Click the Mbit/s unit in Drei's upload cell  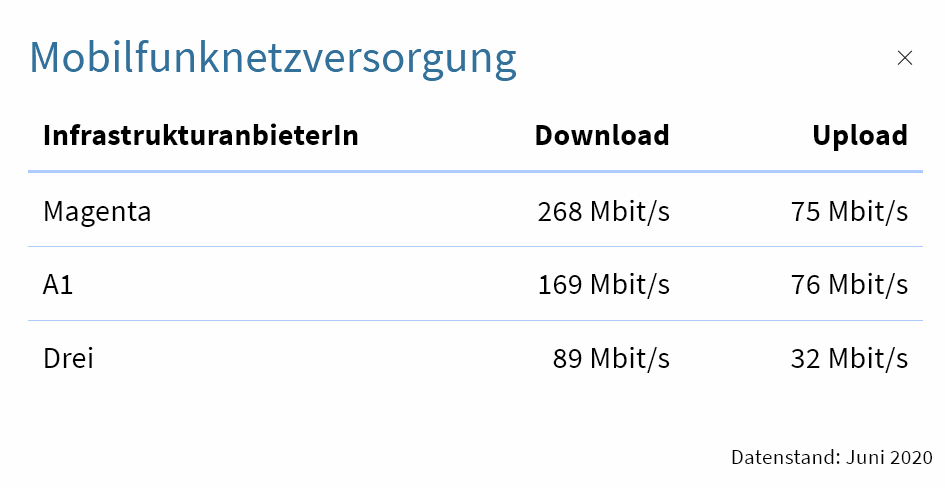868,358
